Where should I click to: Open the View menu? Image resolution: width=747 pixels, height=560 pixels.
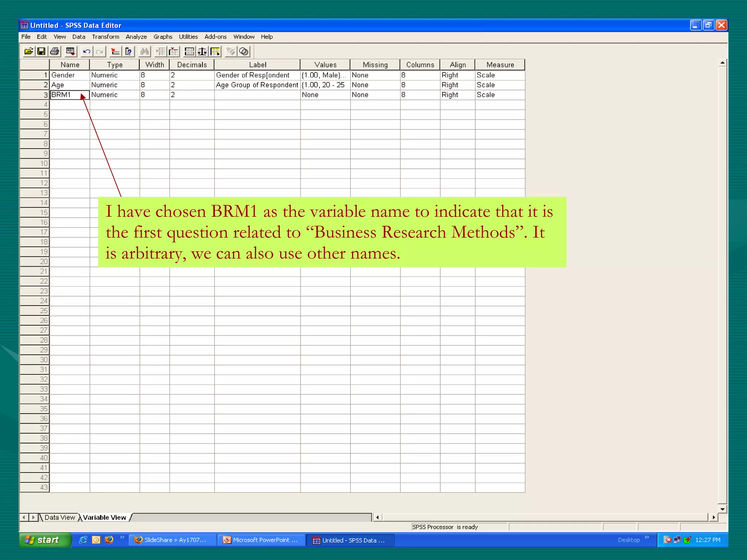(x=60, y=37)
